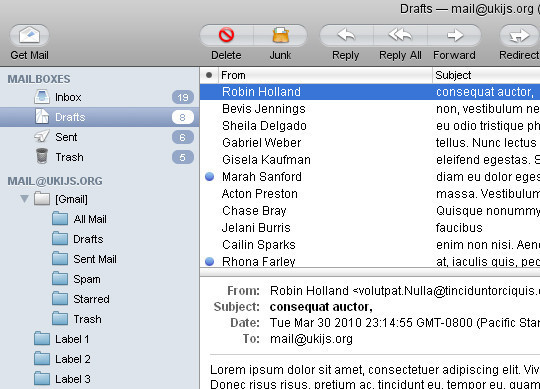Select the message from Cailin Sparks

pos(370,245)
